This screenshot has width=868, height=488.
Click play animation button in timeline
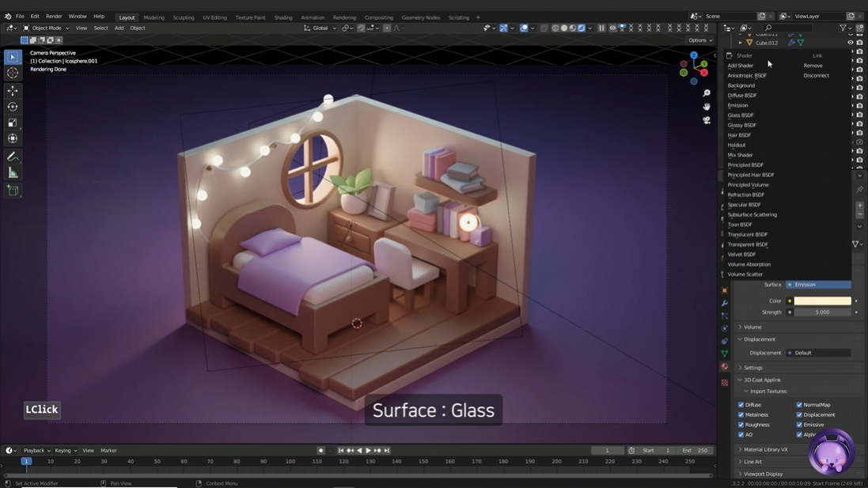(x=368, y=450)
